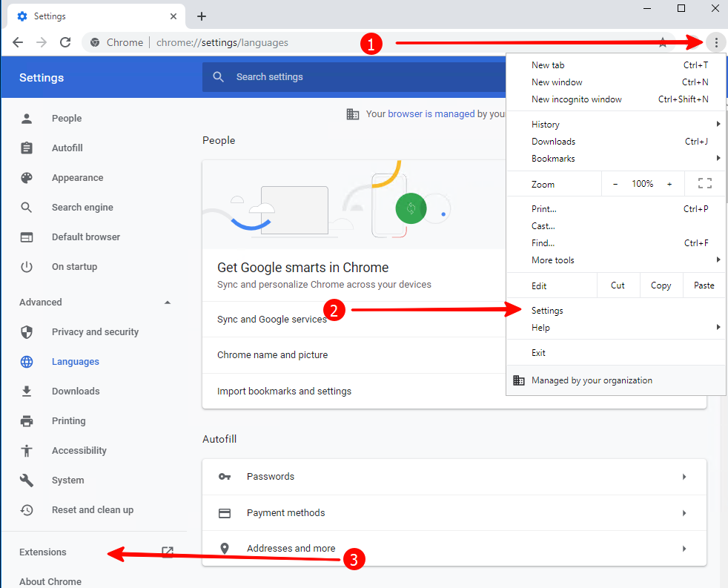The image size is (728, 588).
Task: Click the Autofill clipboard icon
Action: (27, 148)
